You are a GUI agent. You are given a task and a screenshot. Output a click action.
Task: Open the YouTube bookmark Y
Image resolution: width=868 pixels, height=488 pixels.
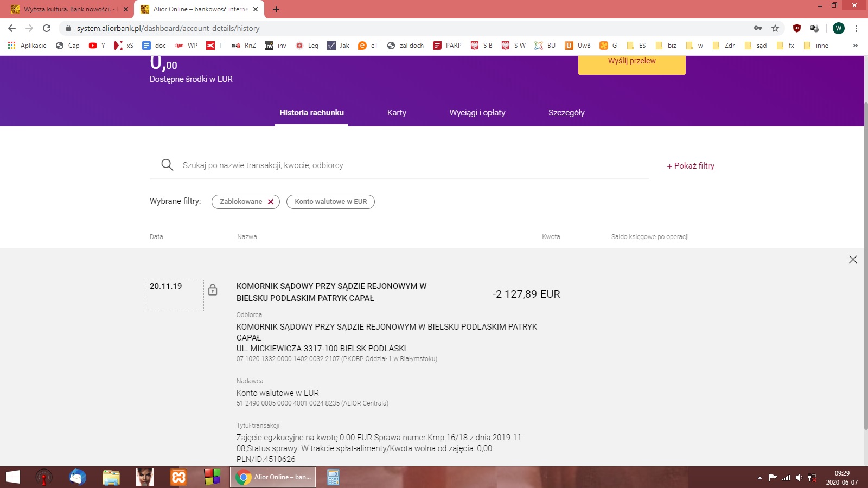tap(97, 46)
